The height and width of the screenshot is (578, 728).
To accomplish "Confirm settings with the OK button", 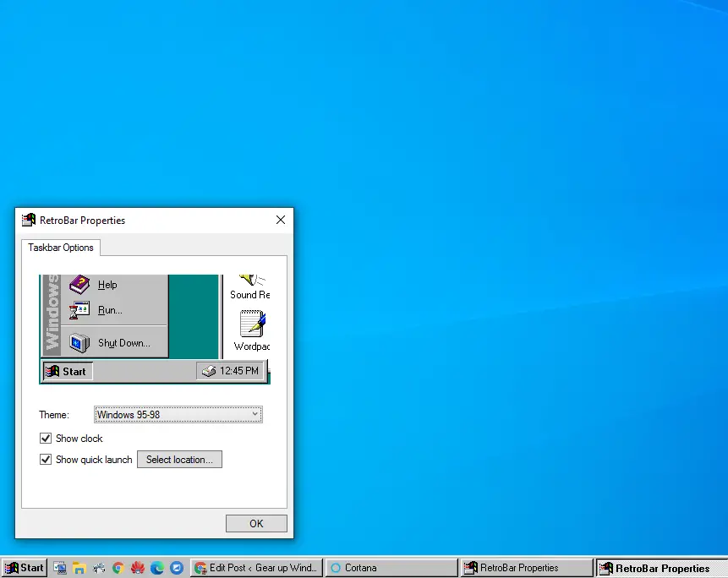I will [x=256, y=523].
